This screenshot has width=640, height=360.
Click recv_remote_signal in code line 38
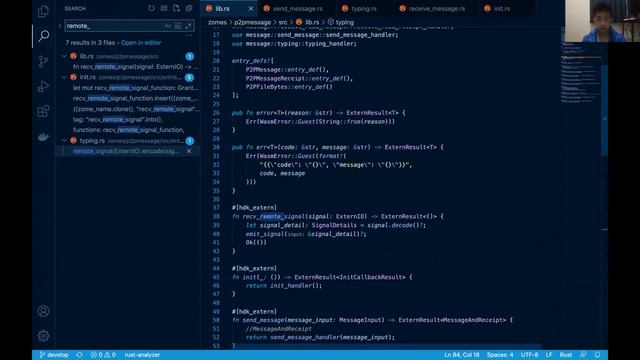(x=273, y=216)
